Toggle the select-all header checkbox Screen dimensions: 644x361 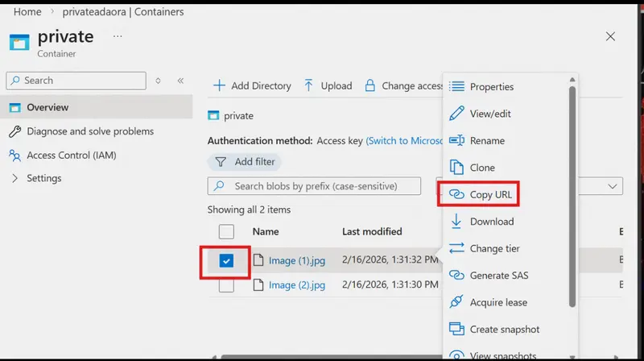226,231
